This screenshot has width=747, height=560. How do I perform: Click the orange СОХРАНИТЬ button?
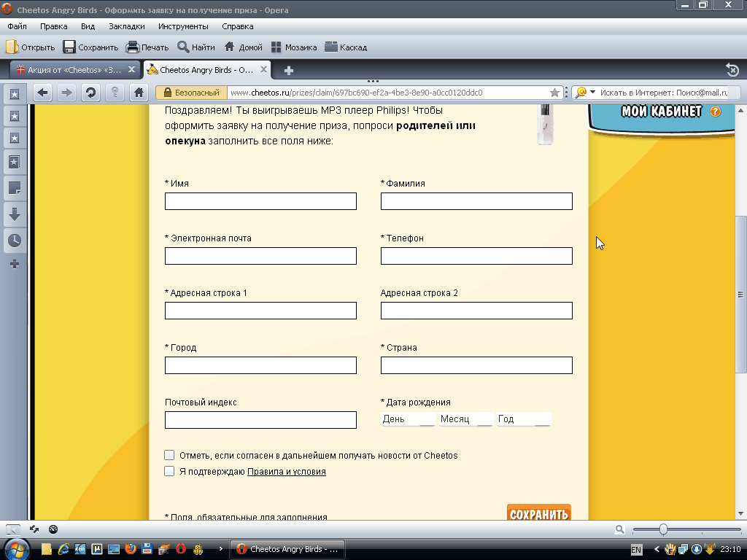pyautogui.click(x=539, y=513)
